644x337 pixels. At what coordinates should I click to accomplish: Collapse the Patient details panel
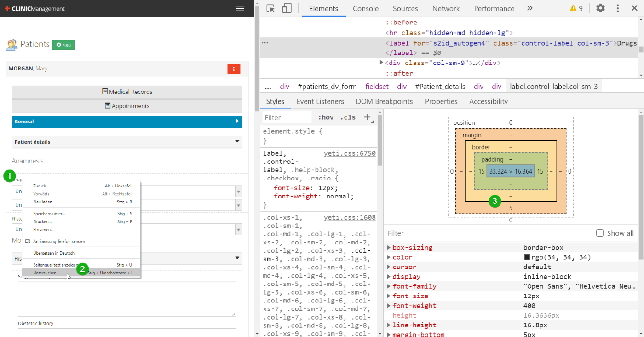(x=127, y=142)
